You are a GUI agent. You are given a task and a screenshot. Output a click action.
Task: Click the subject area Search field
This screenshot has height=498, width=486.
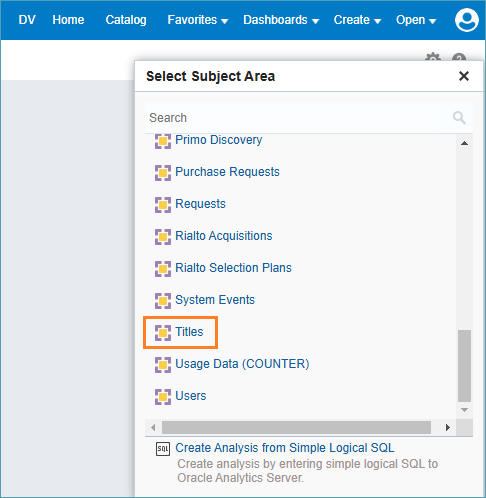pyautogui.click(x=309, y=118)
